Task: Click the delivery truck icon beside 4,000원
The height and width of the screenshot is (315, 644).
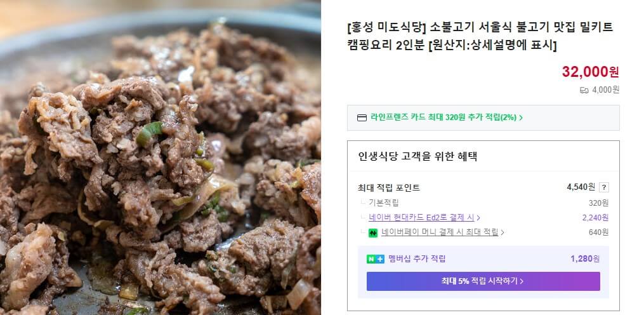Action: point(584,90)
